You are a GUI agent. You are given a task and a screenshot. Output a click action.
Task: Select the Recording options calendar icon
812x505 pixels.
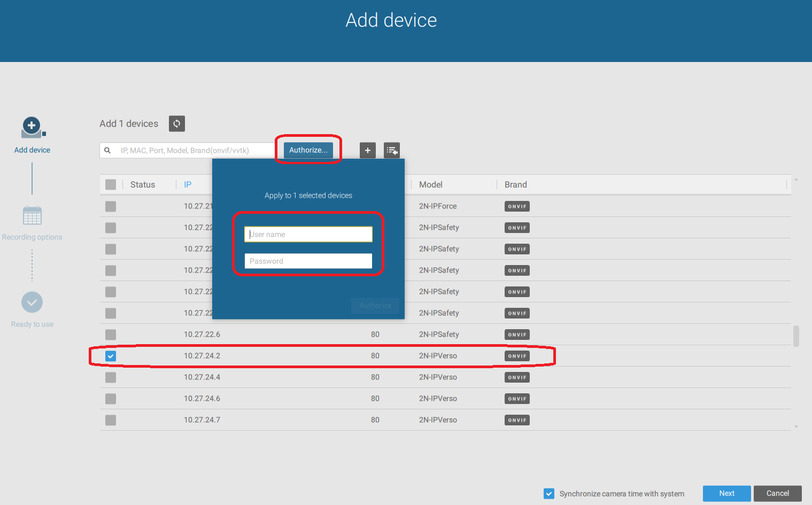[32, 216]
